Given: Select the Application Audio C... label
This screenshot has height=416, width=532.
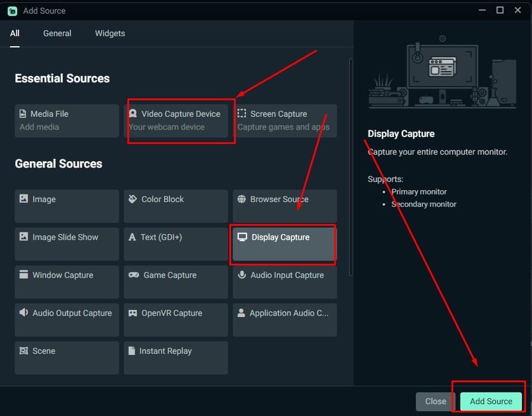Looking at the screenshot, I should coord(289,313).
